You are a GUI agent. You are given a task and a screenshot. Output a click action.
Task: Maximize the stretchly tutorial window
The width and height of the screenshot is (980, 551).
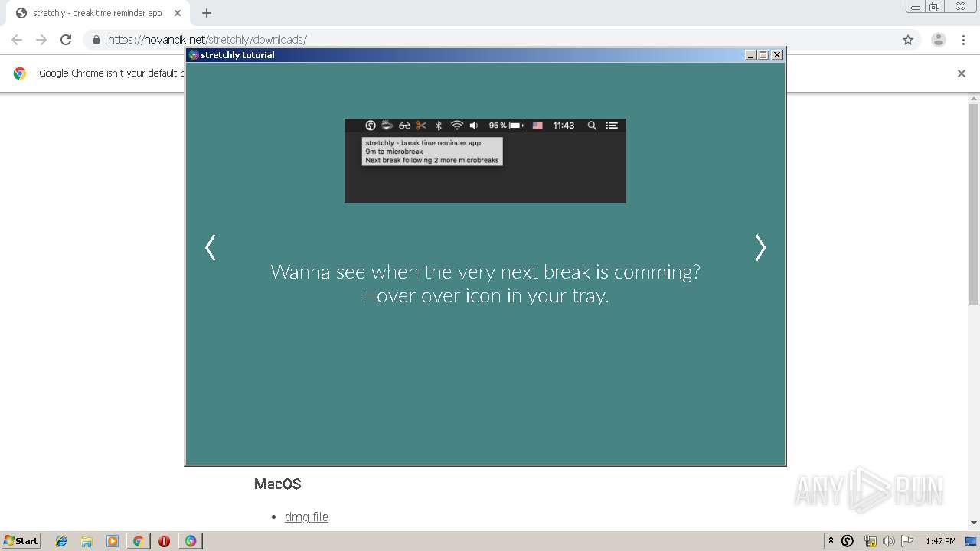click(x=763, y=55)
